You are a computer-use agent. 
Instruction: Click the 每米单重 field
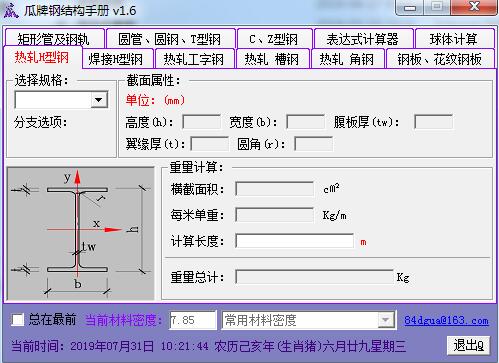(x=274, y=215)
